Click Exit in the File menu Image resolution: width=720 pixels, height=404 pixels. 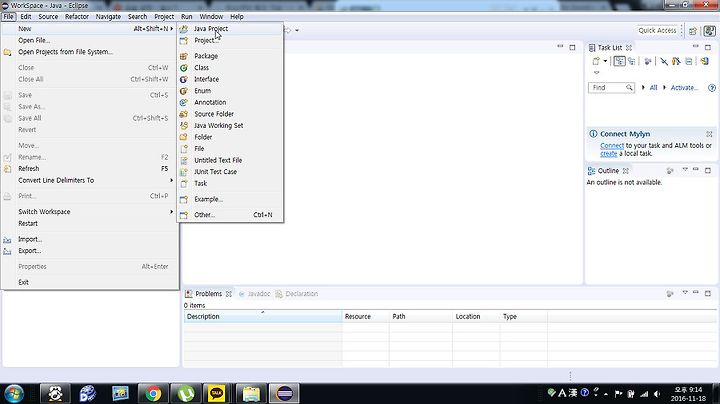click(90, 282)
